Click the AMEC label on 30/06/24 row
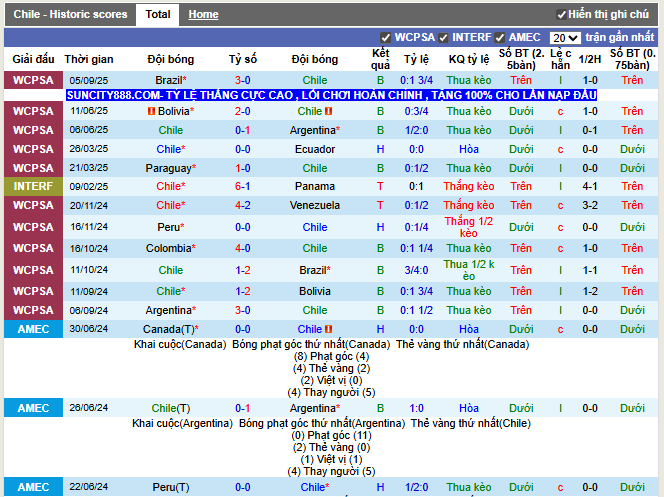 coord(33,329)
